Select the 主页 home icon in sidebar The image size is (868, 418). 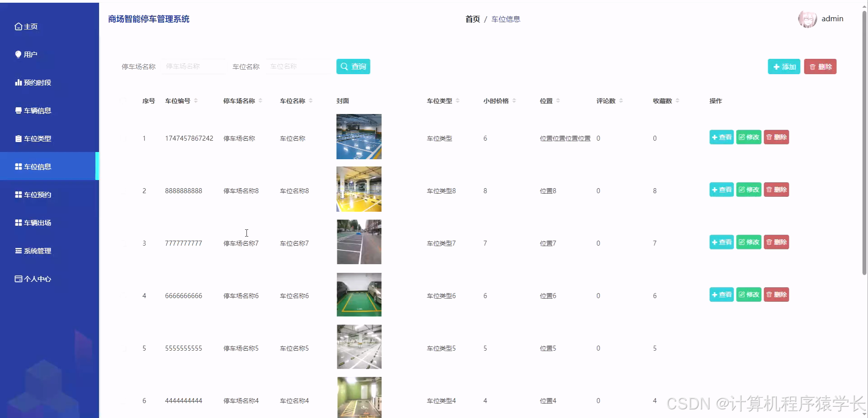(18, 26)
